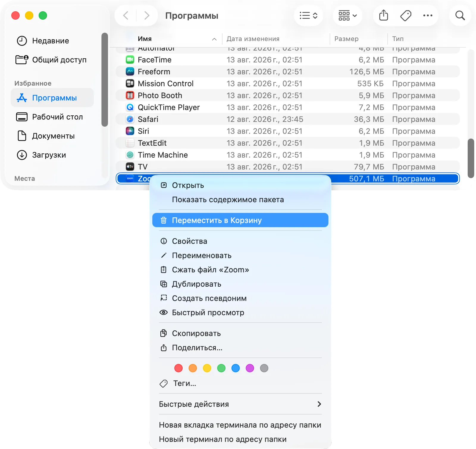Image resolution: width=476 pixels, height=449 pixels.
Task: Expand the Быстрые действия submenu
Action: click(240, 404)
